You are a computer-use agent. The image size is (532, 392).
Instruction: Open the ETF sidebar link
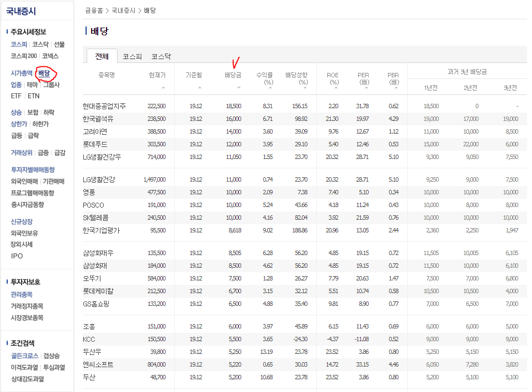pos(16,96)
